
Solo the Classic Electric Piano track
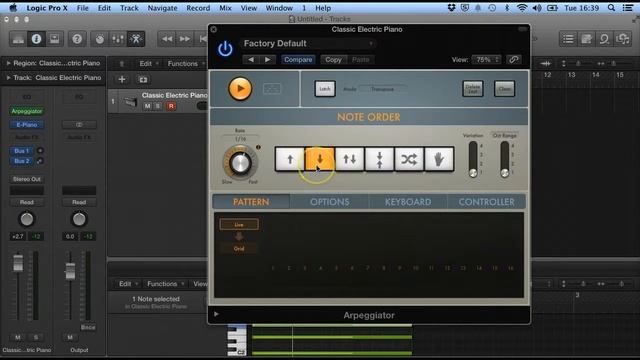(x=158, y=106)
